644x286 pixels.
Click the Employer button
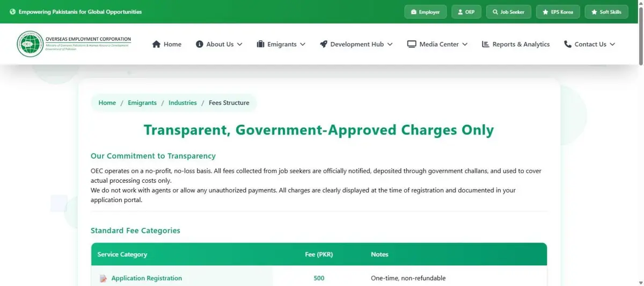tap(426, 12)
